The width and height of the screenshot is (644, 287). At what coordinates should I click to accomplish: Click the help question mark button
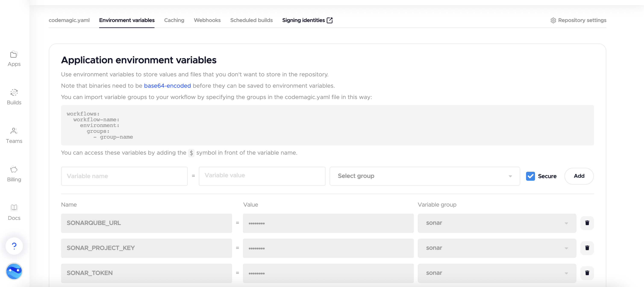point(14,246)
